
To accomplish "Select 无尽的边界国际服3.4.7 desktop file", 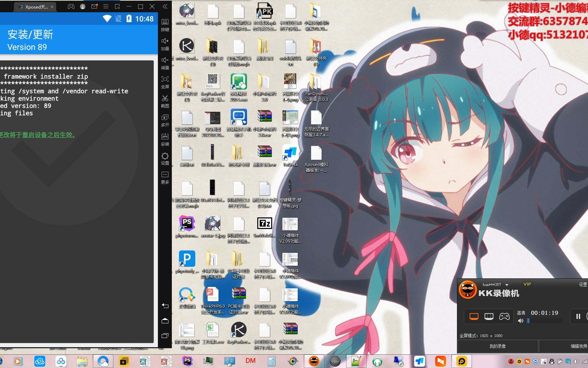I will [316, 123].
